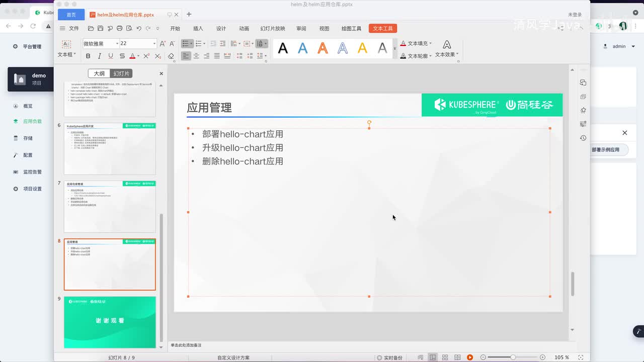The height and width of the screenshot is (362, 644).
Task: Open the 文本填充 text fill dropdown
Action: click(x=416, y=44)
